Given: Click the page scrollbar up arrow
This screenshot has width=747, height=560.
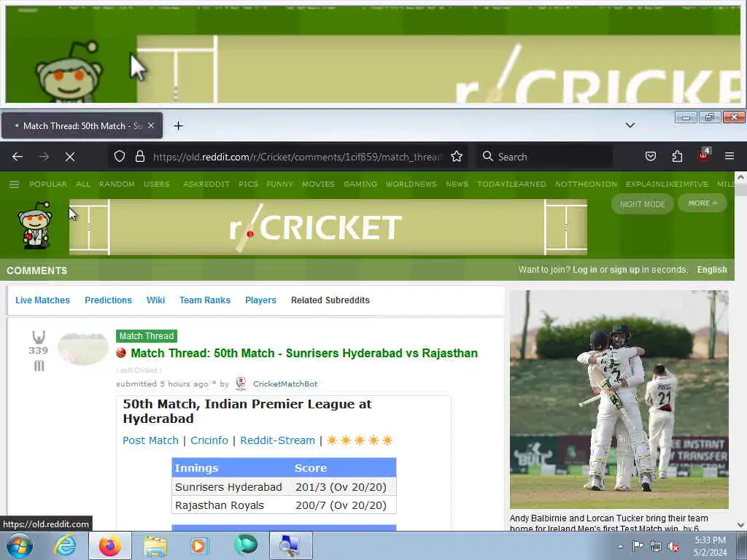Looking at the screenshot, I should pos(740,176).
